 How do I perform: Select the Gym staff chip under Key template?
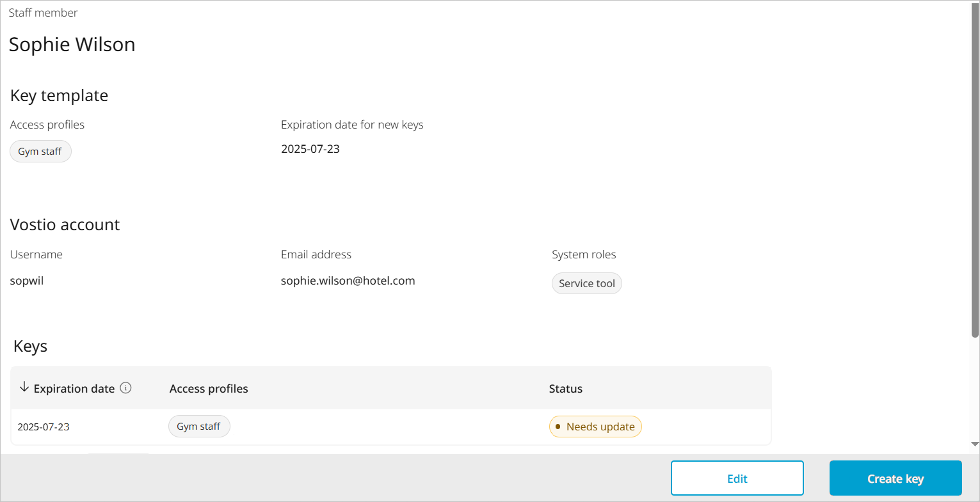point(40,152)
